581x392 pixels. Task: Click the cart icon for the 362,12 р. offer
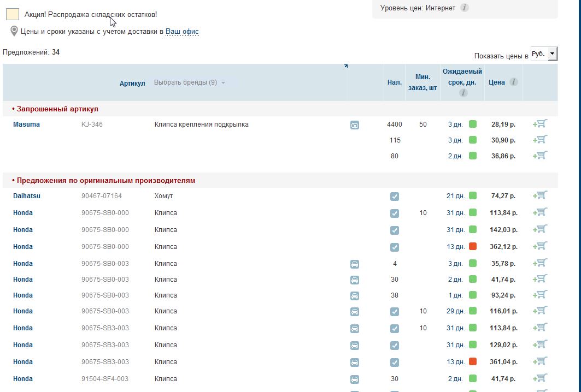point(540,246)
